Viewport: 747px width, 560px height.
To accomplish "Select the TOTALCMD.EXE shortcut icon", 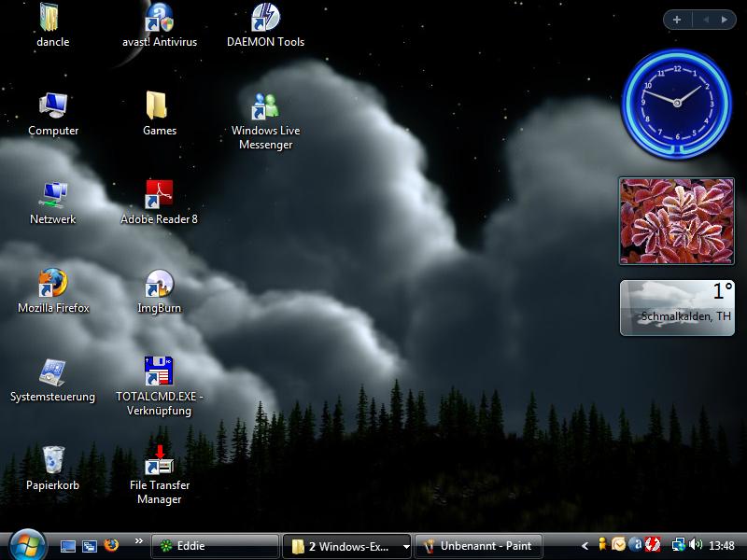I will (x=160, y=372).
